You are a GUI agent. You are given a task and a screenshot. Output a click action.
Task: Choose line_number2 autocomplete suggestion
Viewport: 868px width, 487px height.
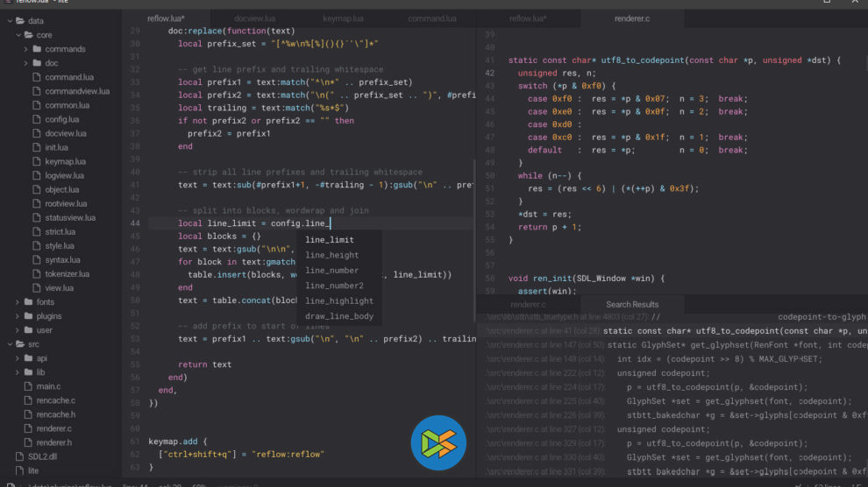(339, 286)
